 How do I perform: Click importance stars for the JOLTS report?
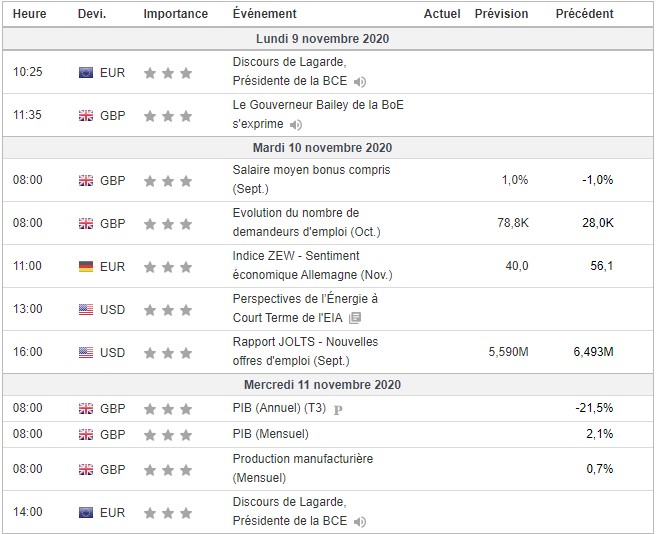click(167, 352)
